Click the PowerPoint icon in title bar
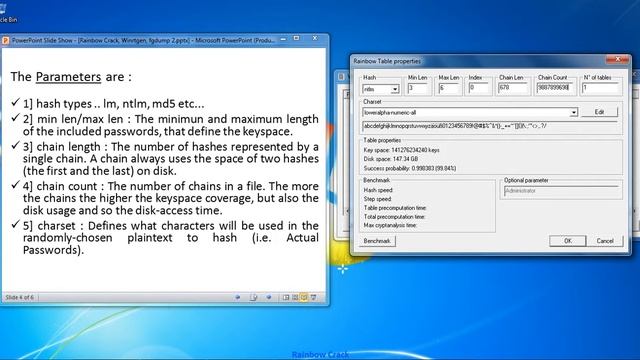The height and width of the screenshot is (360, 640). click(x=6, y=40)
